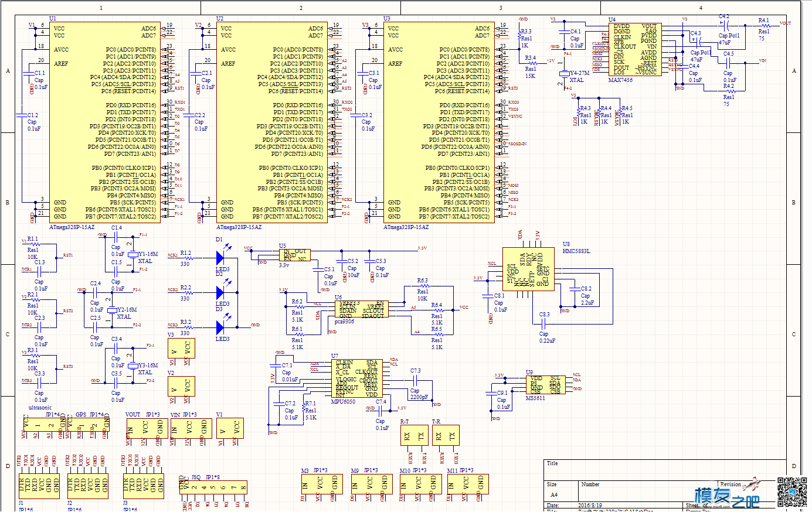812x512 pixels.
Task: Select the U7 MPU6050 chip
Action: pos(357,379)
